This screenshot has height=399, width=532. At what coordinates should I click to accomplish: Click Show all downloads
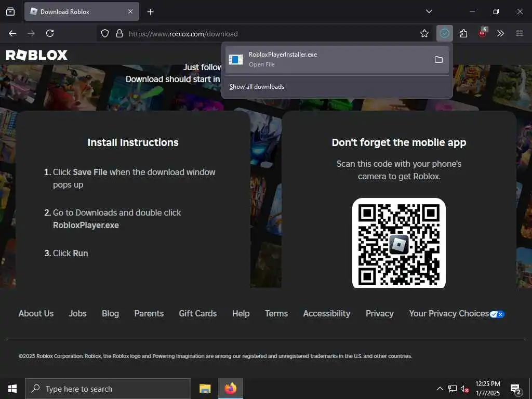[257, 87]
